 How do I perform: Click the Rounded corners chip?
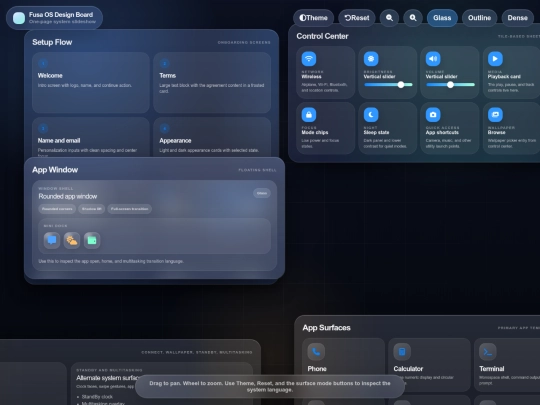pyautogui.click(x=57, y=209)
